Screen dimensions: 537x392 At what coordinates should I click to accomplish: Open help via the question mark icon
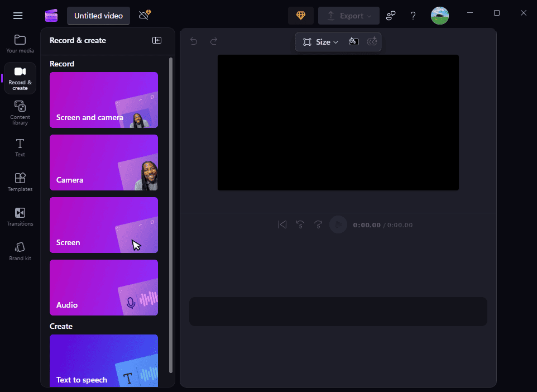tap(413, 16)
